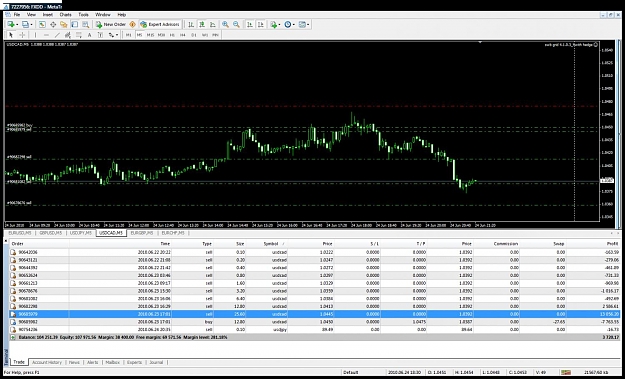Select the Crosshair tool

[22, 35]
